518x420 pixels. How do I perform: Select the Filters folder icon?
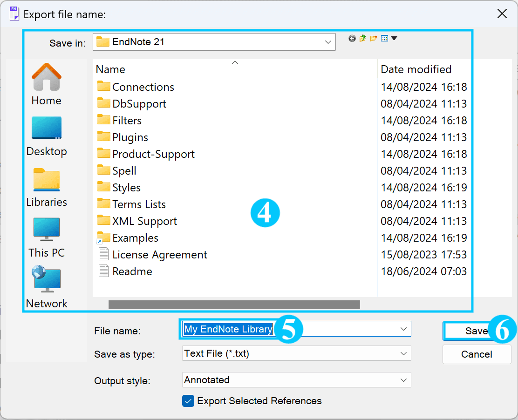point(104,120)
